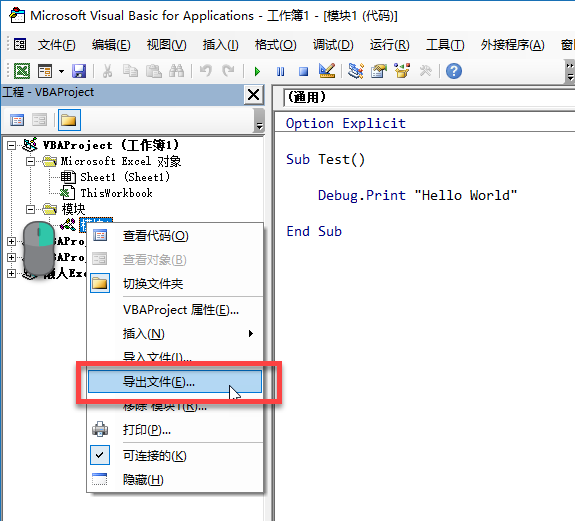Toggle Design Mode icon
The height and width of the screenshot is (521, 575).
point(327,71)
